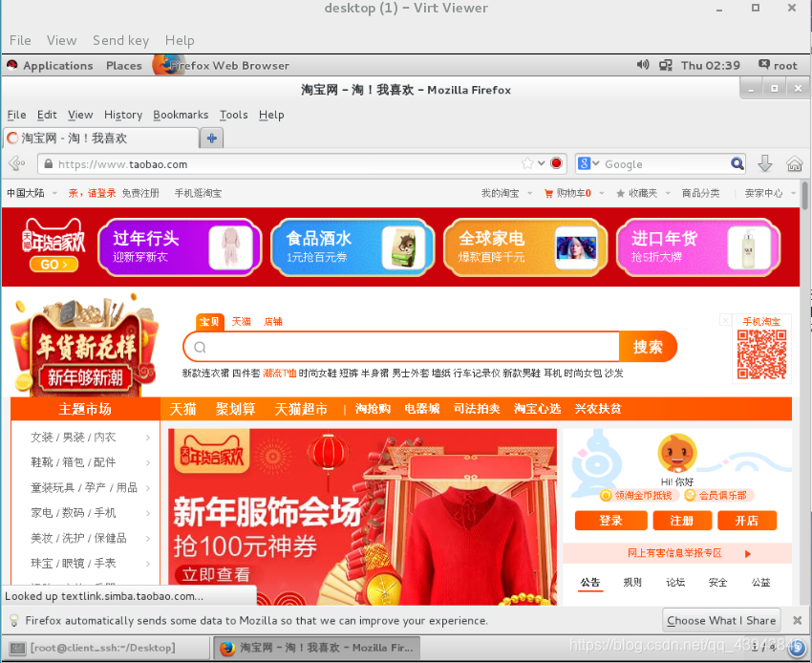The image size is (812, 663).
Task: Click the star icon beside 收藏夹
Action: (x=620, y=194)
